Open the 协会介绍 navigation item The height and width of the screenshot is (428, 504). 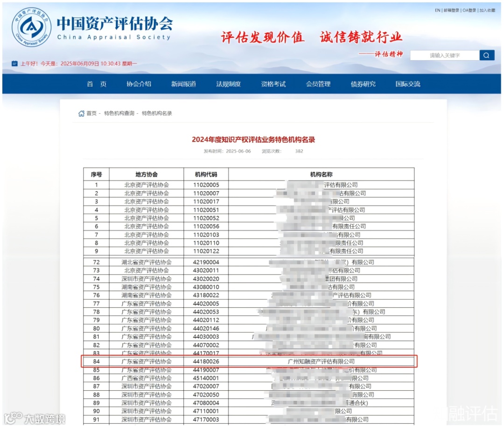[139, 84]
